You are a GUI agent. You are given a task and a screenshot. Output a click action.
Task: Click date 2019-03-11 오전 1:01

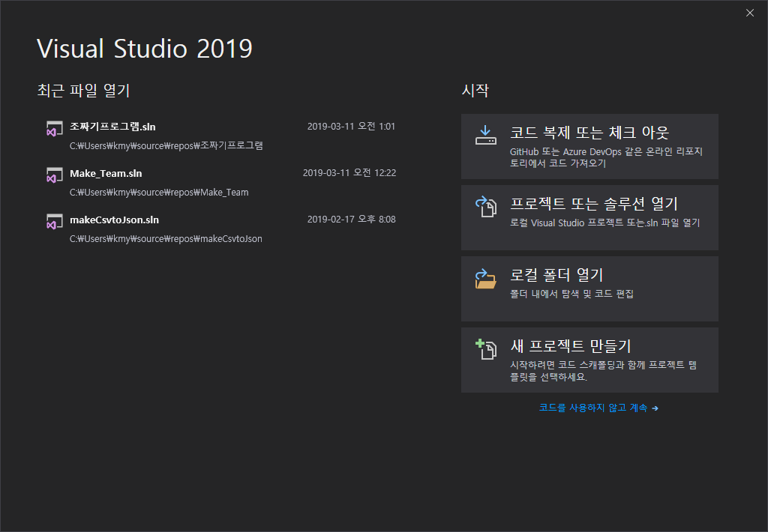pyautogui.click(x=351, y=127)
